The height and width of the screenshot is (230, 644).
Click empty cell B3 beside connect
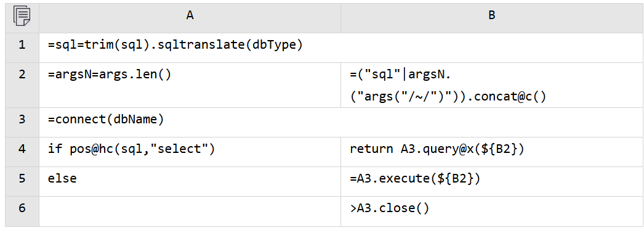pos(492,122)
